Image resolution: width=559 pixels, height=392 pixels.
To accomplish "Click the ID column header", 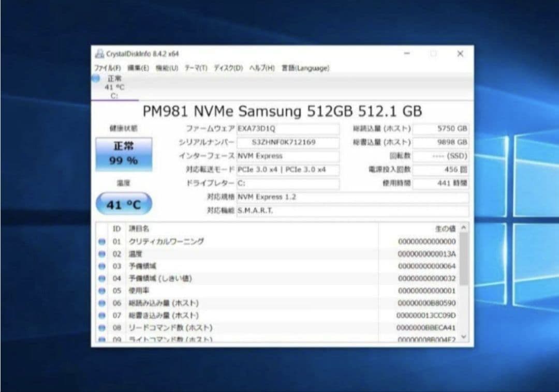I will pos(116,229).
